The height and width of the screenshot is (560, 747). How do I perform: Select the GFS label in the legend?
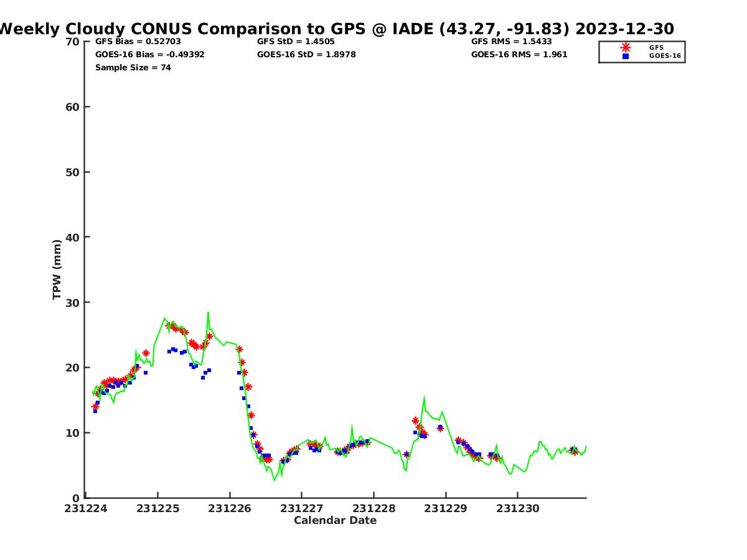click(x=656, y=47)
